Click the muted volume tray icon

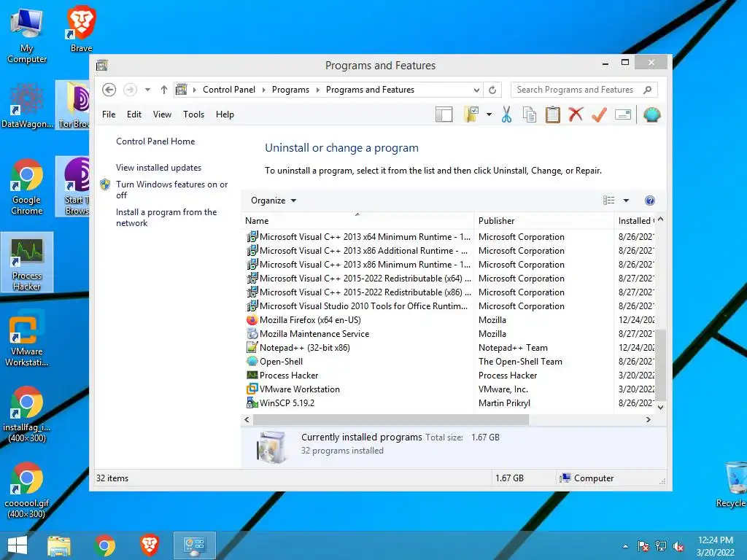click(x=678, y=546)
